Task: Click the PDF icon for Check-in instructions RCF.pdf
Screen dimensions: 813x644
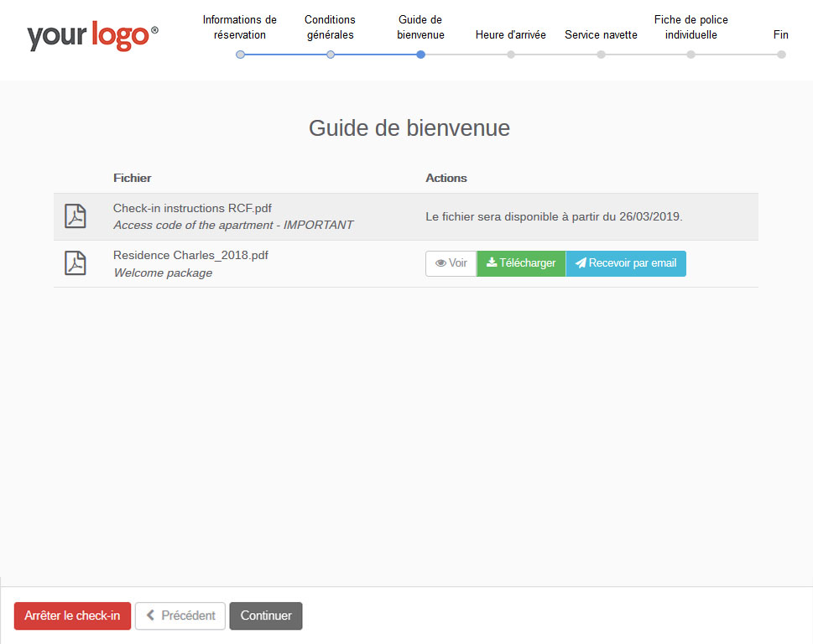Action: 76,216
